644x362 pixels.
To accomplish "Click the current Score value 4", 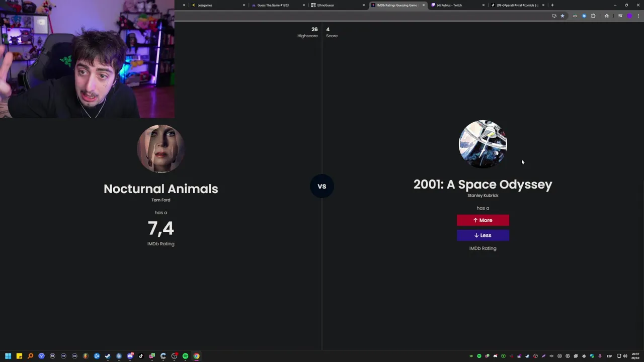I will tap(328, 29).
